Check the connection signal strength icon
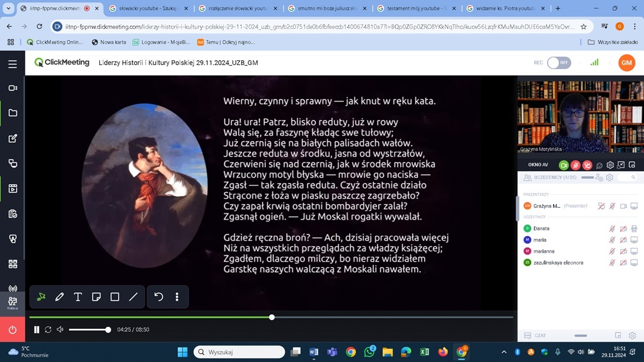This screenshot has height=362, width=644. [x=594, y=63]
